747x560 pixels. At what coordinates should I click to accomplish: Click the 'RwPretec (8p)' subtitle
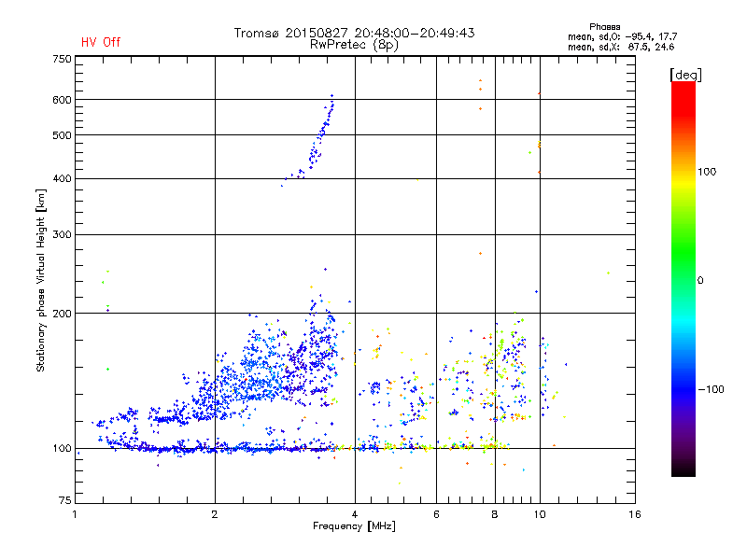point(354,45)
